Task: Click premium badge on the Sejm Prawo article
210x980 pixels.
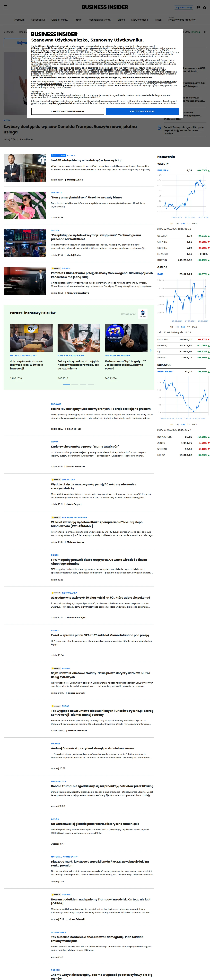Action: point(56,668)
